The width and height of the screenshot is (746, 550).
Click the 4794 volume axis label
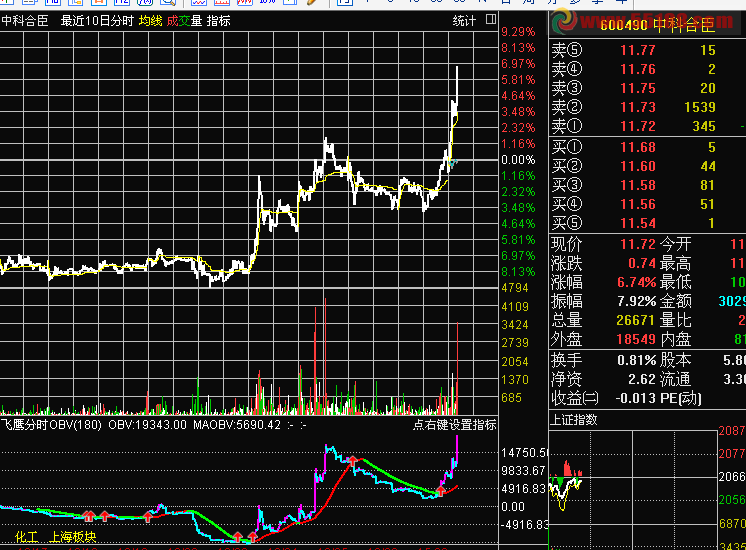pyautogui.click(x=515, y=288)
